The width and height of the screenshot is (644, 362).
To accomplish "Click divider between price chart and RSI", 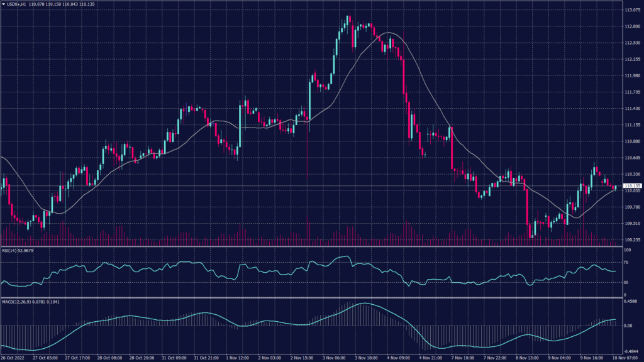I will point(314,246).
